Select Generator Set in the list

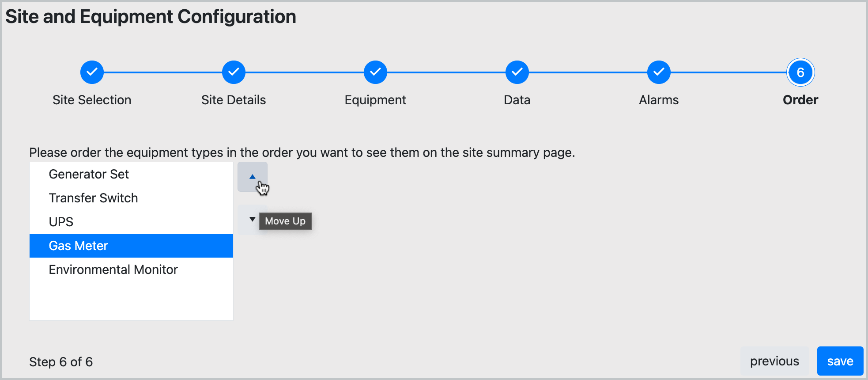(x=89, y=174)
